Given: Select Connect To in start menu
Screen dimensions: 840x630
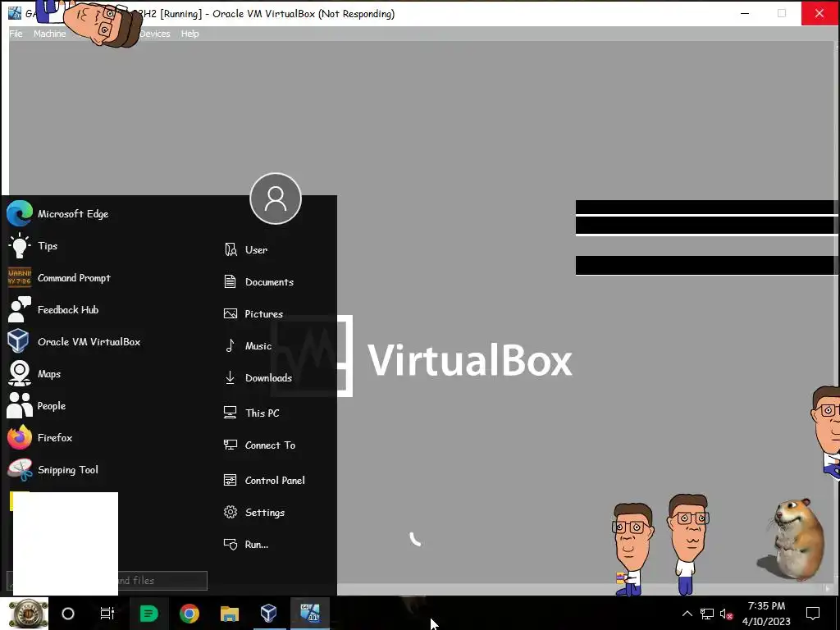Looking at the screenshot, I should click(x=259, y=445).
